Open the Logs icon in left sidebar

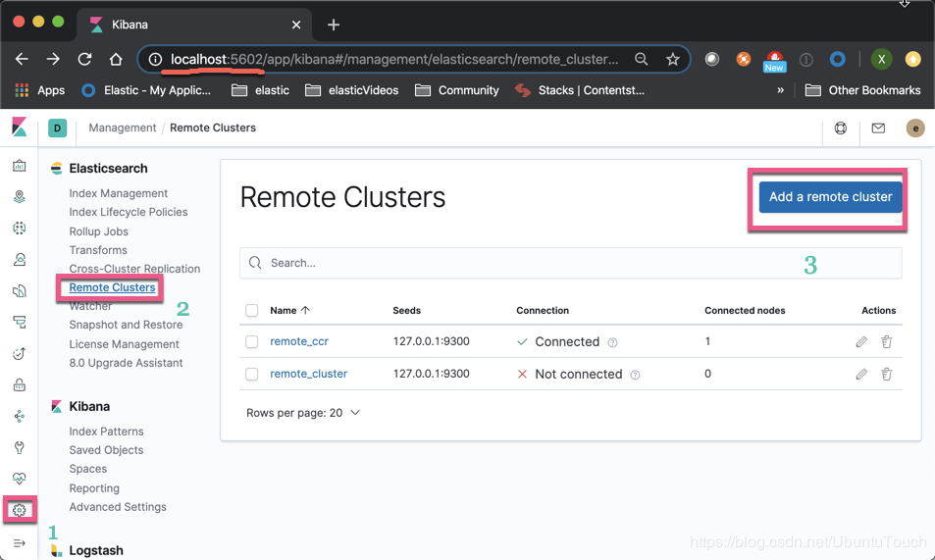tap(19, 291)
